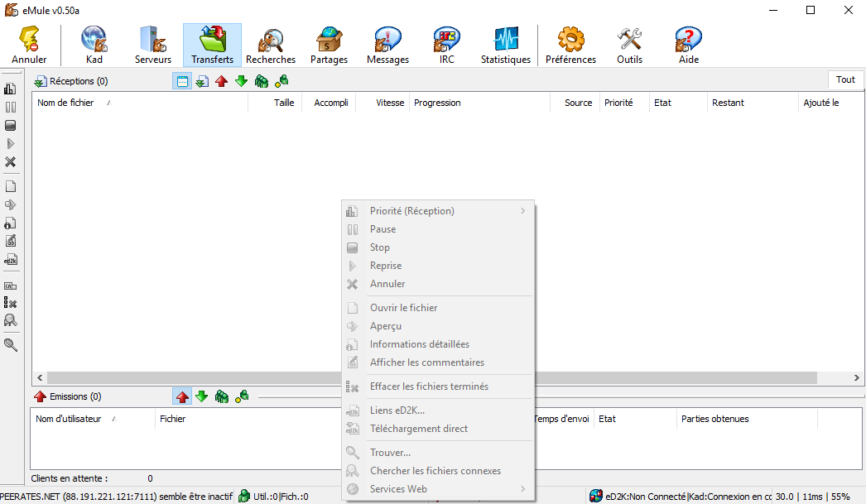Choose Annuler in context menu
This screenshot has height=504, width=866.
pos(438,284)
